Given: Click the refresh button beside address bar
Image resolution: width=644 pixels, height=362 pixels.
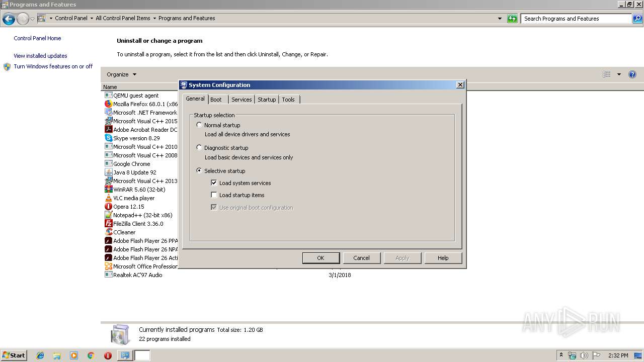Looking at the screenshot, I should click(512, 19).
